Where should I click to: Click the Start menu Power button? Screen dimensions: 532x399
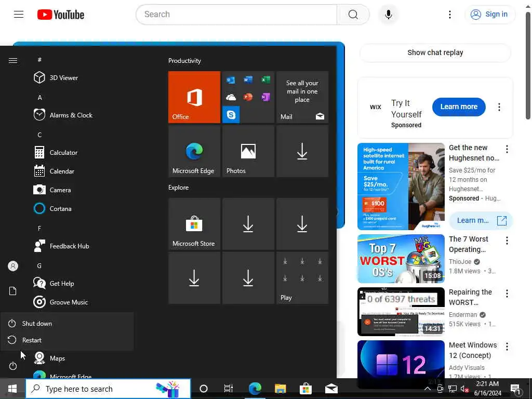[13, 366]
